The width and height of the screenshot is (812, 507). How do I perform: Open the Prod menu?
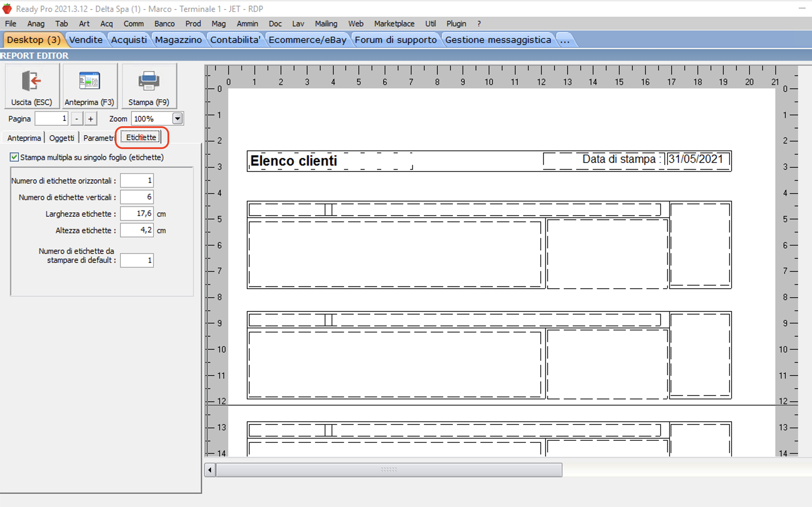[x=193, y=23]
